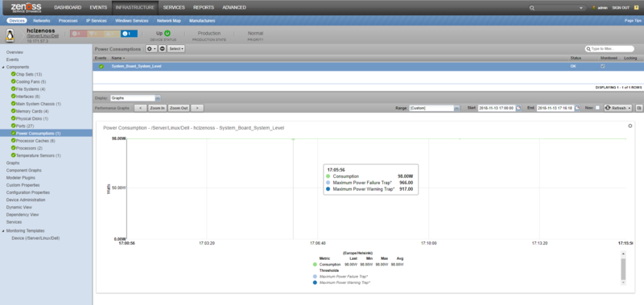Click the Temperature Sensors status icon
The width and height of the screenshot is (644, 305).
(14, 155)
